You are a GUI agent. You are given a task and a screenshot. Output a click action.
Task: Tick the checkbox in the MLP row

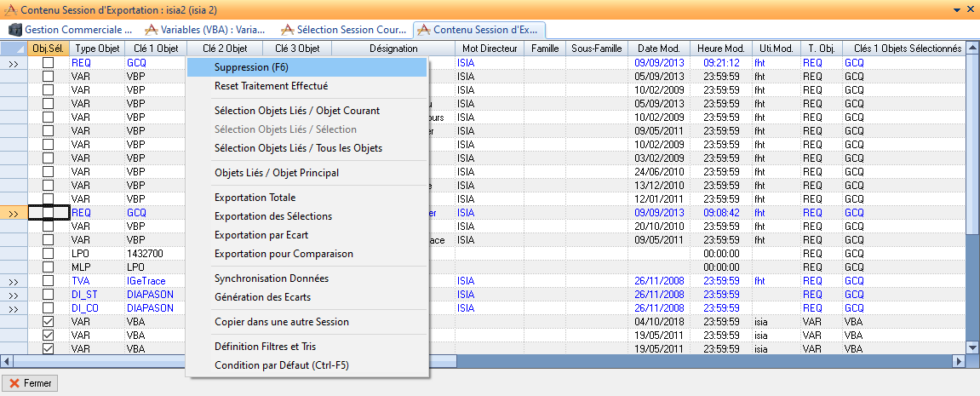[x=49, y=267]
